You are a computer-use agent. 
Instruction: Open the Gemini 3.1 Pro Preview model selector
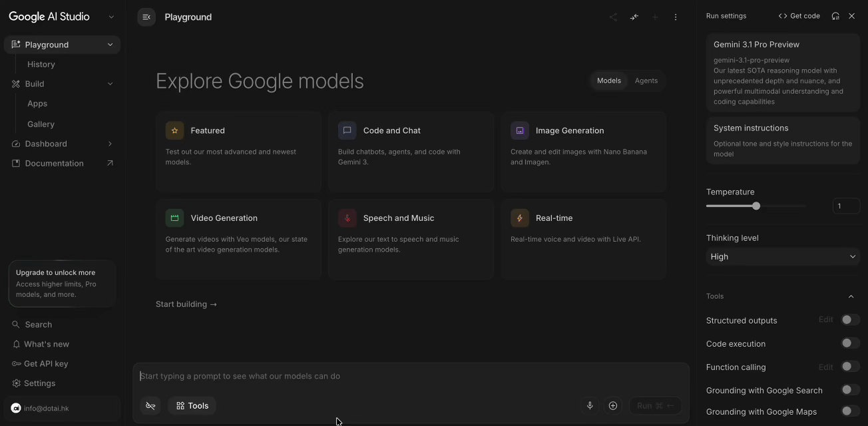point(783,73)
